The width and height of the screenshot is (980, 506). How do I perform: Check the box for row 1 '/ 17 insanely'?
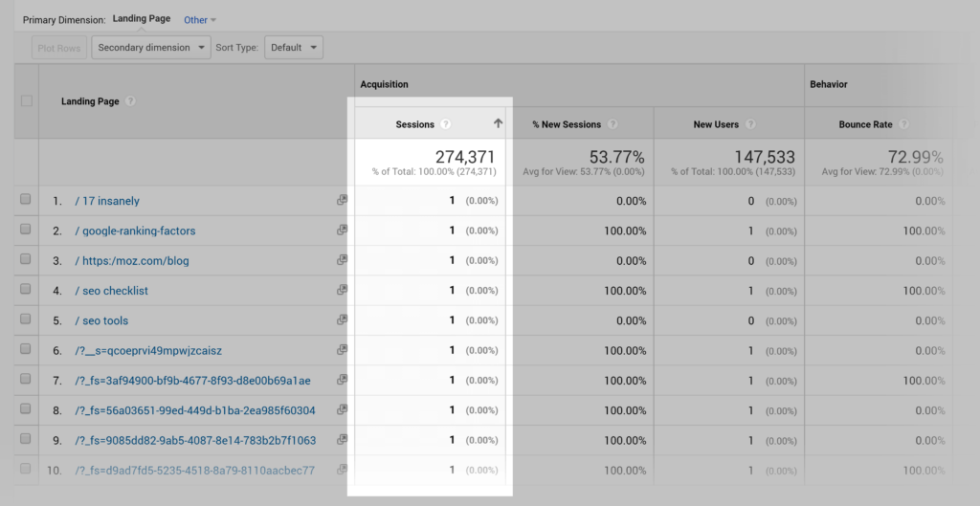(25, 199)
